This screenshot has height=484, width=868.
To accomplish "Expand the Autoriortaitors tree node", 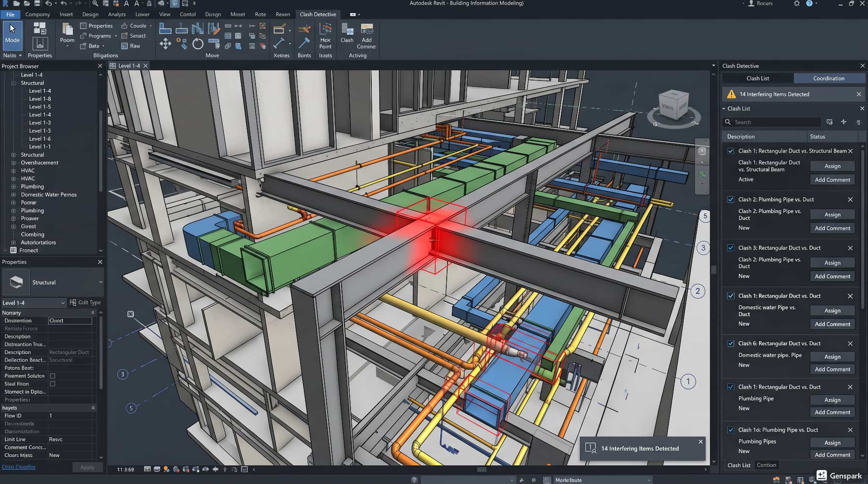I will click(x=13, y=243).
